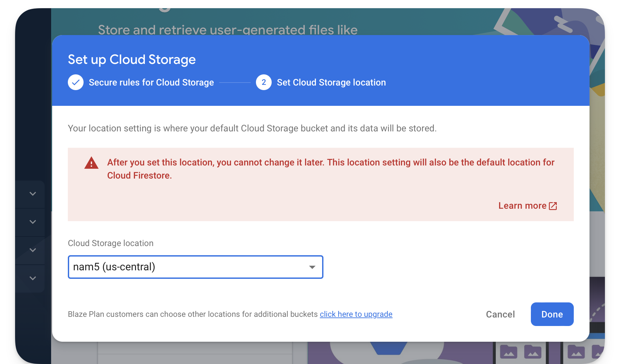Click Cancel to dismiss the dialog

point(500,314)
